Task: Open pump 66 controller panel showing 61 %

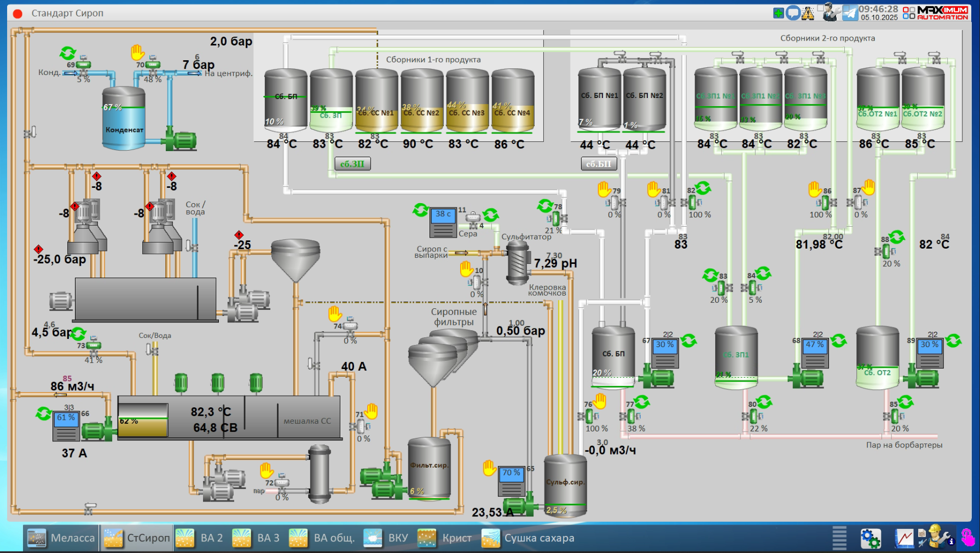Action: point(66,426)
